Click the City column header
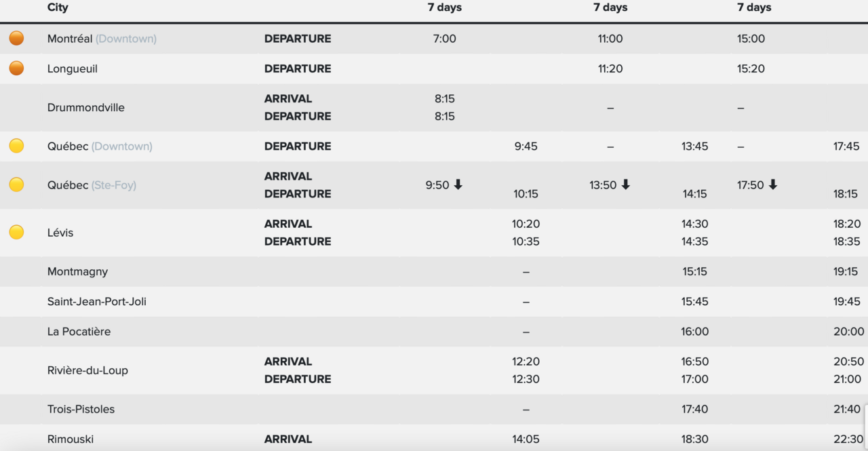 pos(58,7)
